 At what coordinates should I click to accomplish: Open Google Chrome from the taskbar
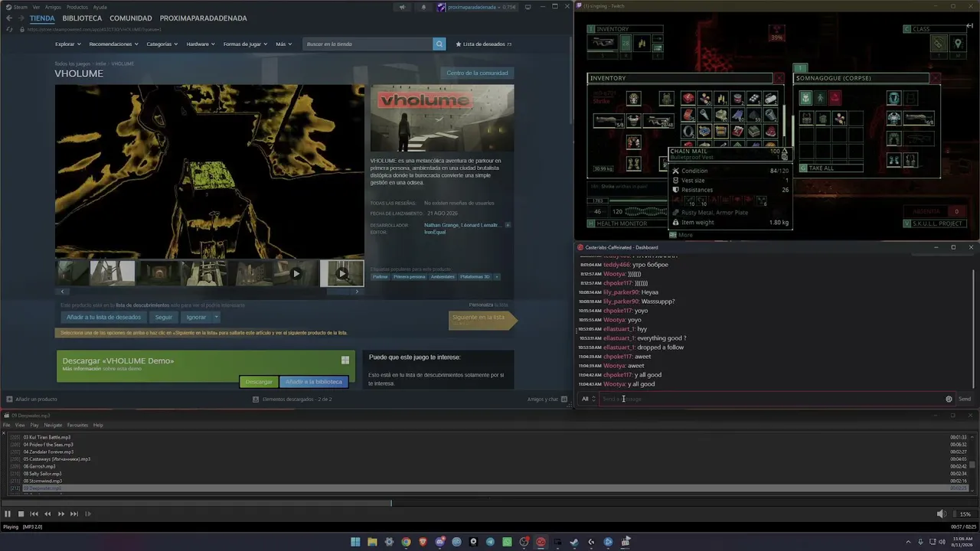[406, 542]
